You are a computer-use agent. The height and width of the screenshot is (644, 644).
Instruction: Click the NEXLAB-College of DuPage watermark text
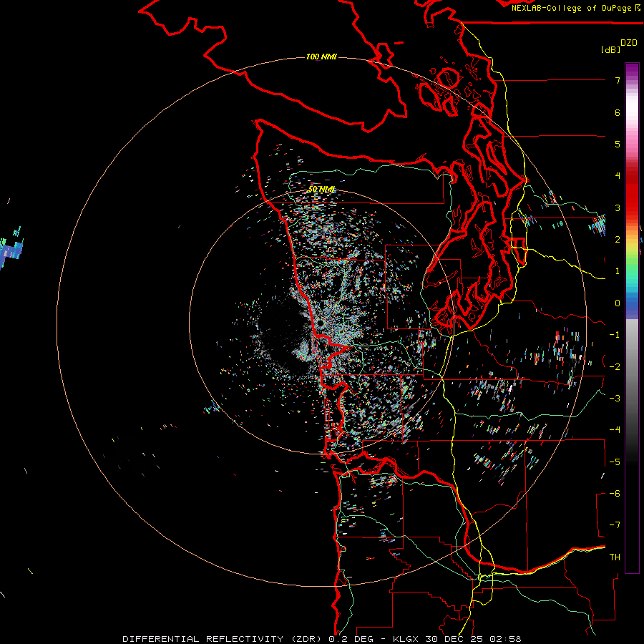[x=572, y=8]
